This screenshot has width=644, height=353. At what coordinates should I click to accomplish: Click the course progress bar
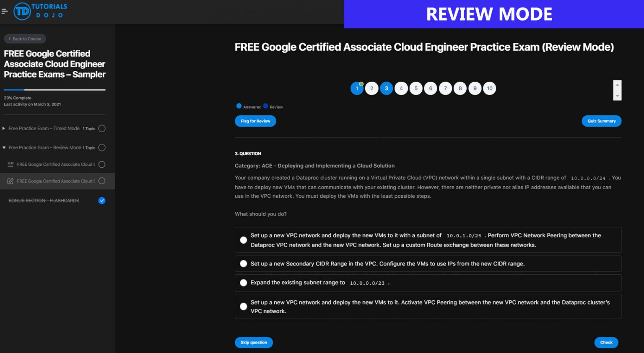[55, 90]
